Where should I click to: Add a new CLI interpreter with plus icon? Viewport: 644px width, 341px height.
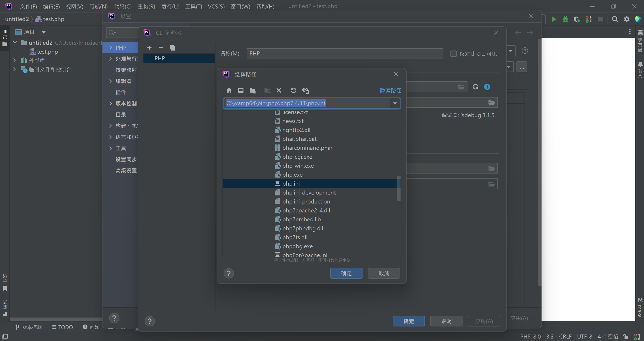click(149, 48)
